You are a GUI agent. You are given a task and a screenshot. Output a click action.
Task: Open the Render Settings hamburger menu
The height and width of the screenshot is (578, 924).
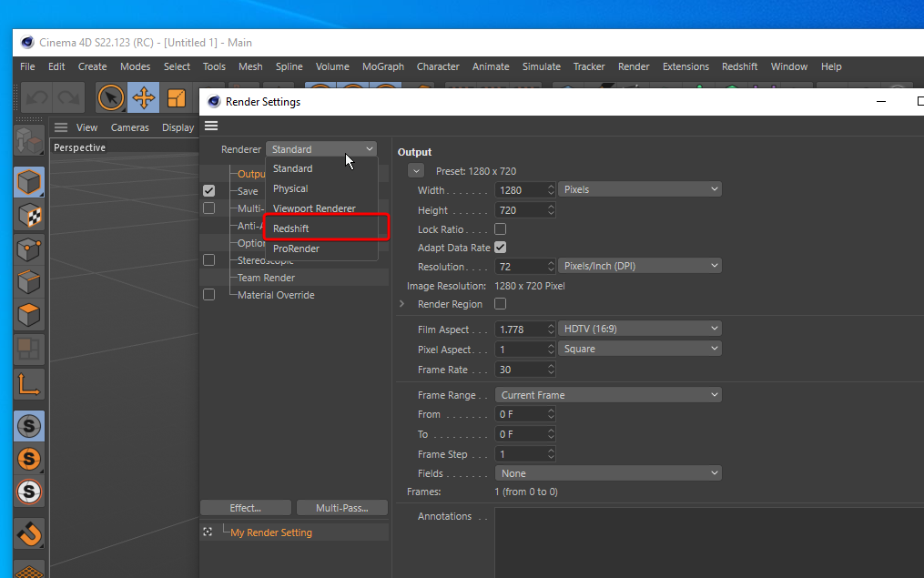click(211, 127)
